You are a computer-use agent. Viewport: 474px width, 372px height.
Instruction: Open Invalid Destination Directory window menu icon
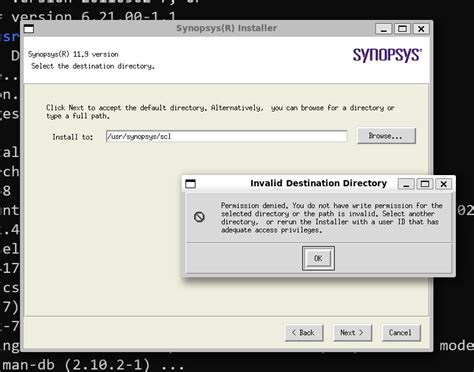point(190,184)
